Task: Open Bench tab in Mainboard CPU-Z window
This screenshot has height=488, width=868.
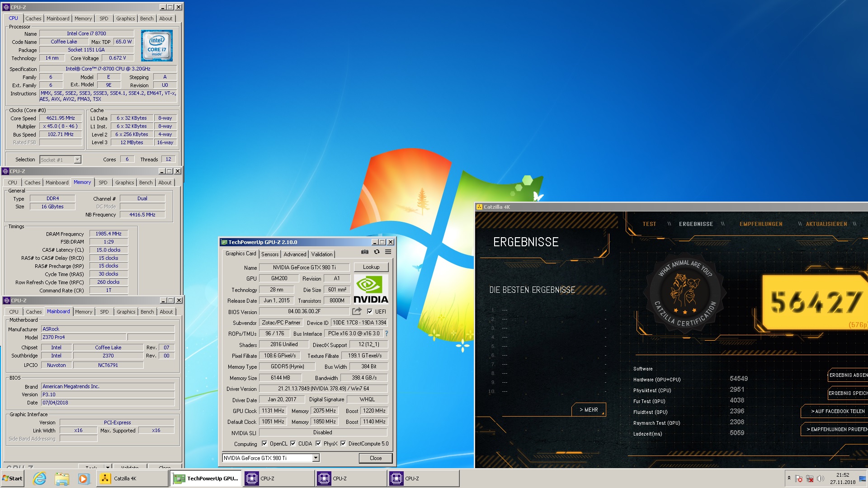Action: click(x=147, y=312)
